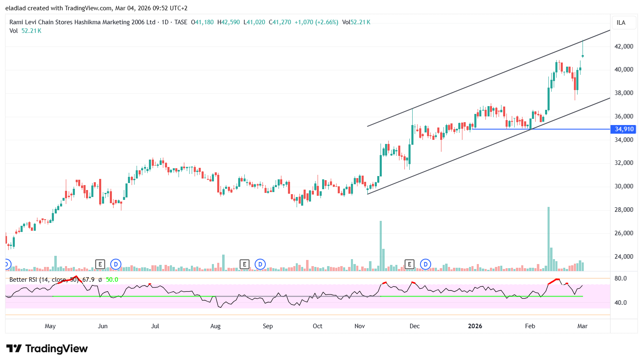643x364 pixels.
Task: Click the tallest volume bar in February
Action: click(548, 239)
